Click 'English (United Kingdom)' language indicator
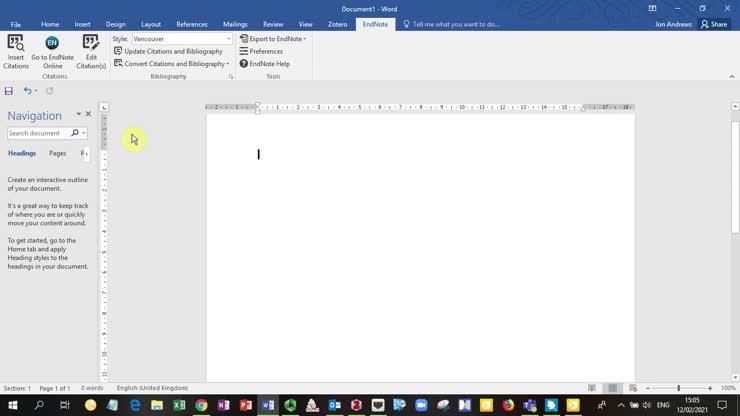740x416 pixels. coord(152,388)
